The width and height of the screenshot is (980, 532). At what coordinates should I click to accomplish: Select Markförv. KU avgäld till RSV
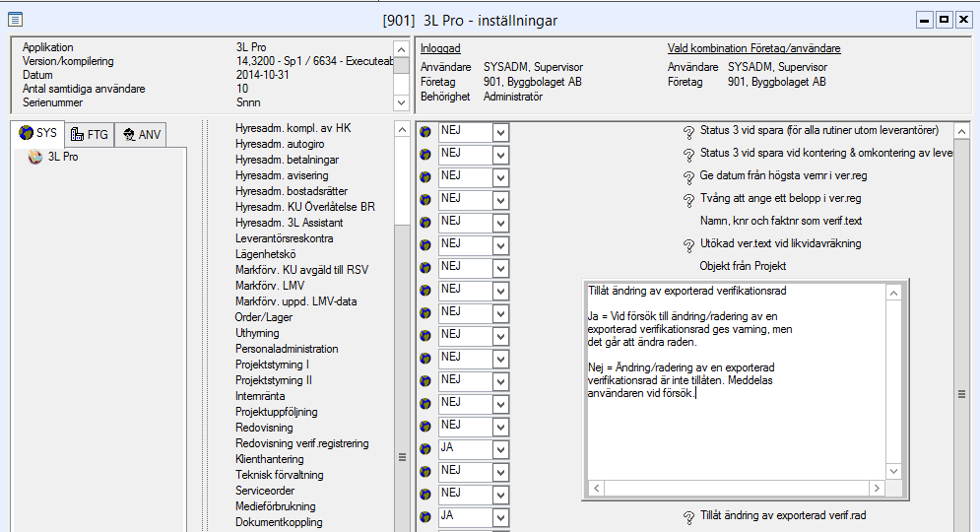click(301, 270)
